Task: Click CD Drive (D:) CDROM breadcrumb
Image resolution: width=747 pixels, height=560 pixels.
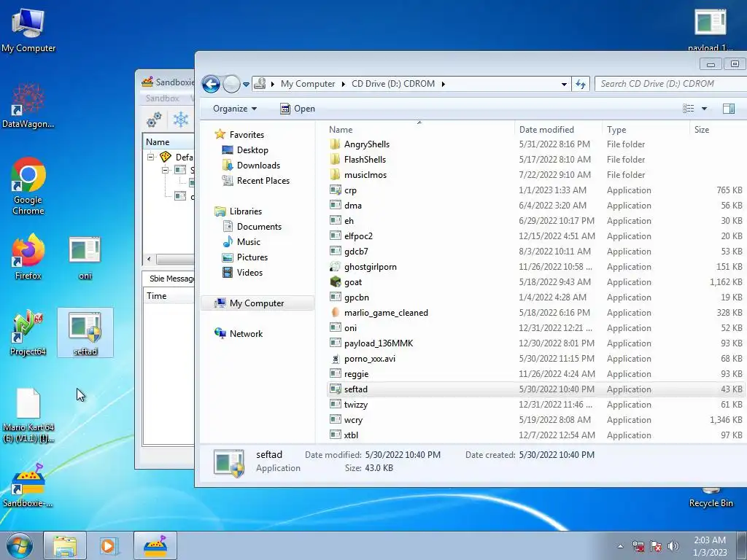Action: [393, 84]
